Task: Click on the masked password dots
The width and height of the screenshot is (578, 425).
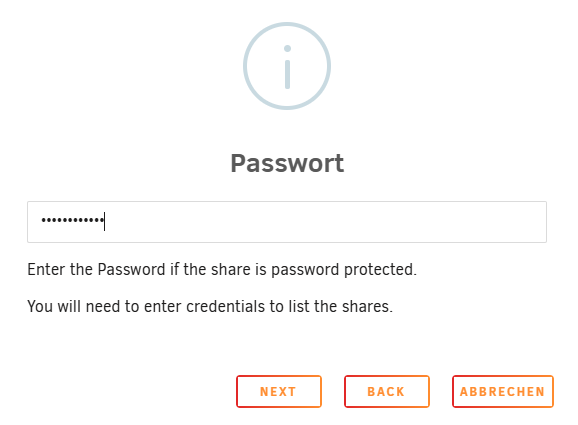Action: coord(73,220)
